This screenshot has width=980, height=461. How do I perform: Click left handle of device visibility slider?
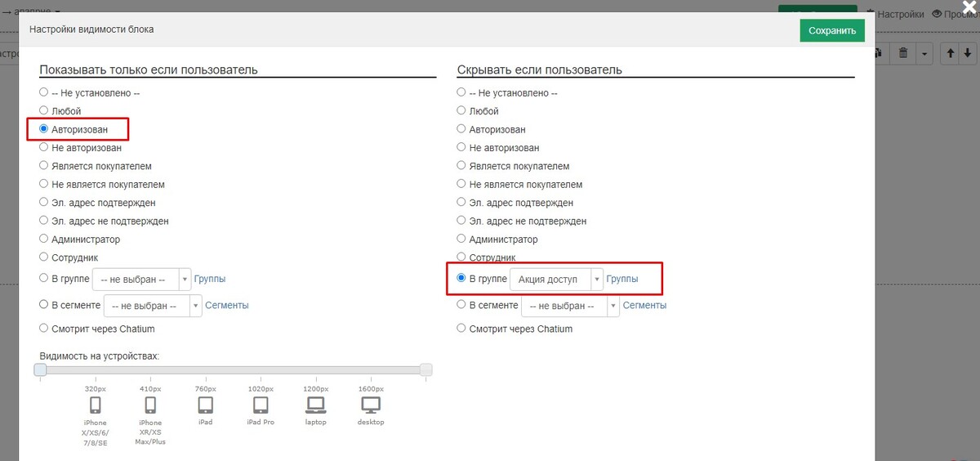40,370
